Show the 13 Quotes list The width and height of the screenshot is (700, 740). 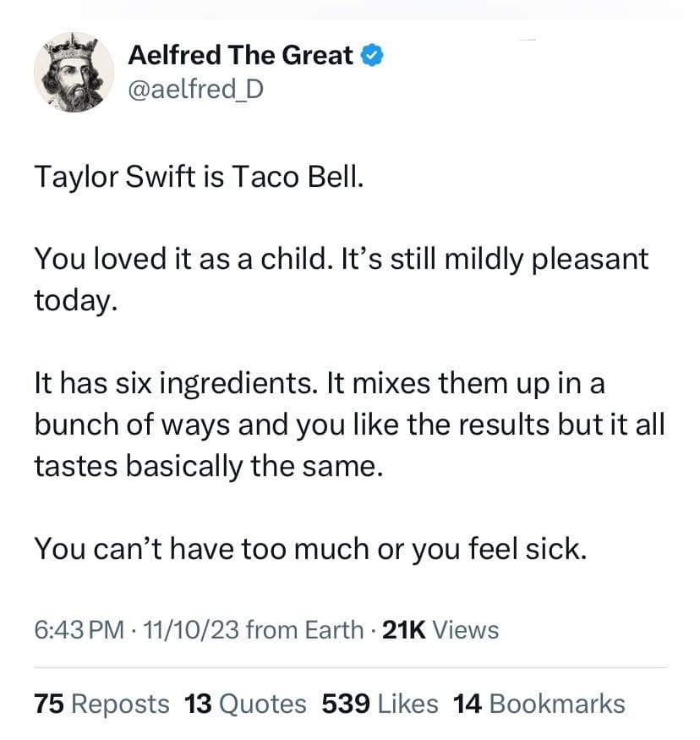(245, 704)
